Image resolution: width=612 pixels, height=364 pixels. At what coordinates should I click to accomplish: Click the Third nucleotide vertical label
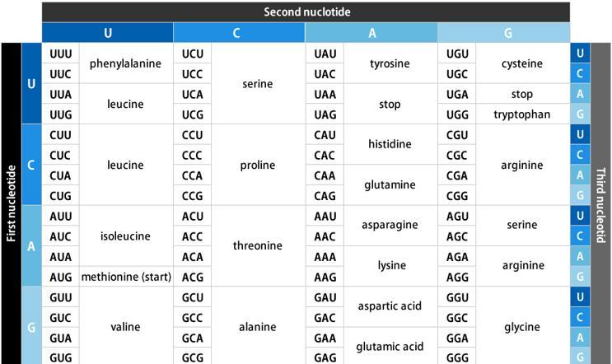600,203
